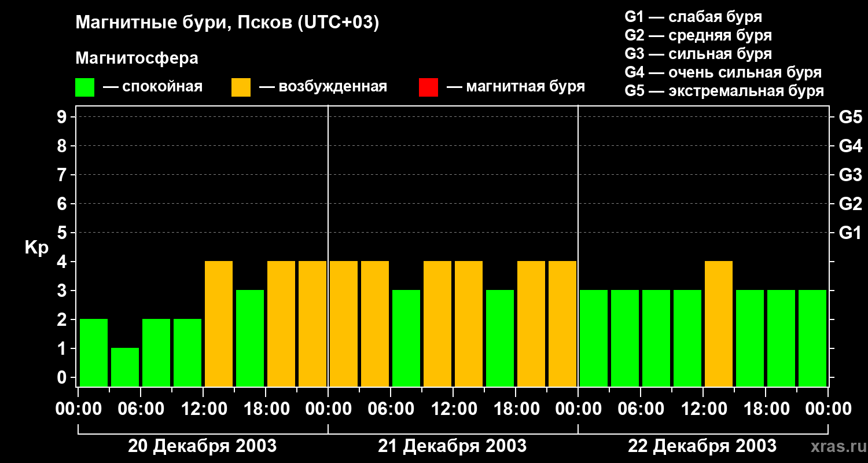Image resolution: width=868 pixels, height=463 pixels.
Task: Select the G1 label on the right axis
Action: 850,233
